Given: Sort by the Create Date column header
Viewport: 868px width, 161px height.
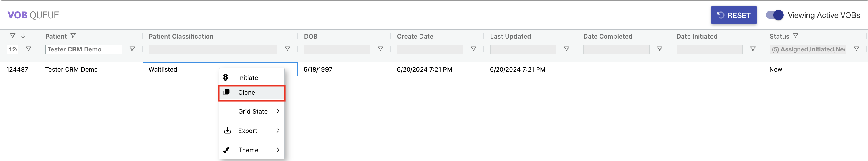Looking at the screenshot, I should pyautogui.click(x=415, y=37).
